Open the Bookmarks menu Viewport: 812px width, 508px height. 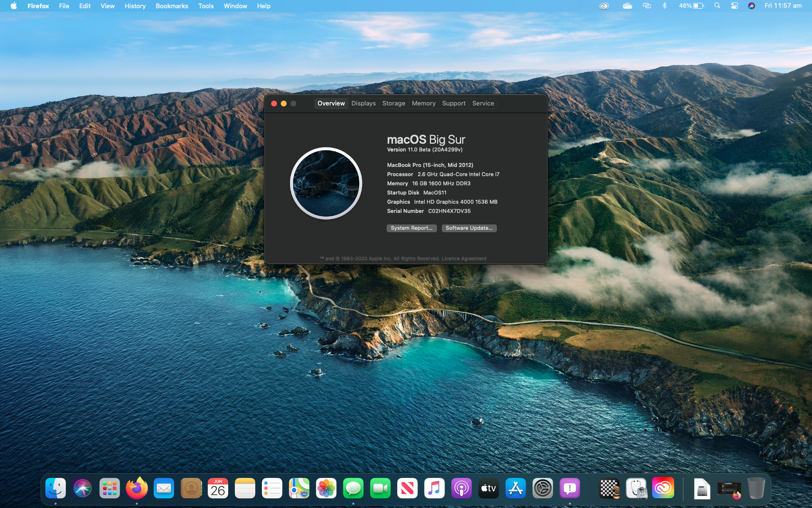pyautogui.click(x=172, y=6)
